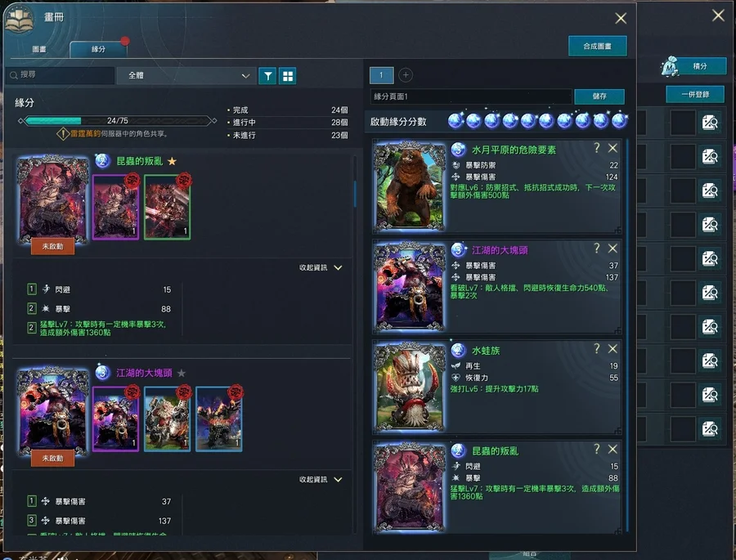Add a new bond page with plus icon

coord(406,74)
